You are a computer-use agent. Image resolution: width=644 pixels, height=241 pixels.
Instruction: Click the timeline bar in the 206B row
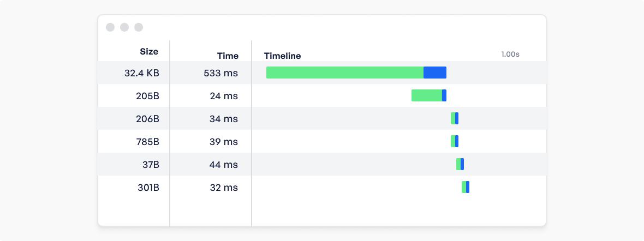[455, 119]
